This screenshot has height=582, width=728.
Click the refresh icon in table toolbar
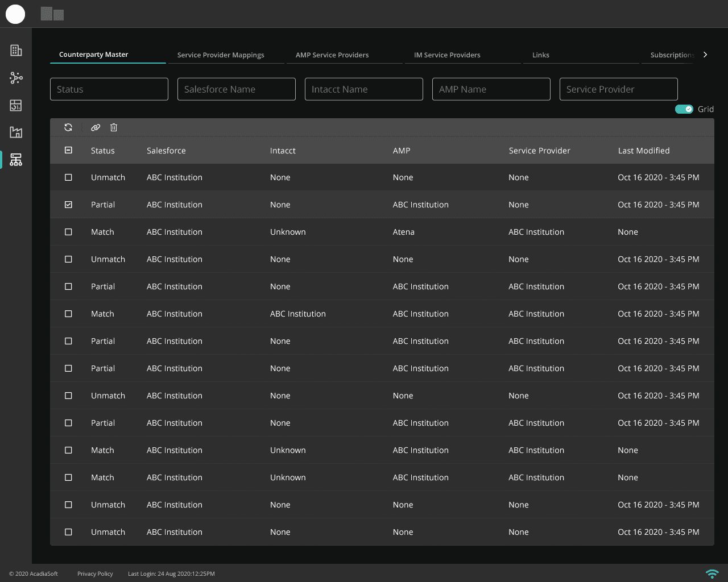coord(68,127)
